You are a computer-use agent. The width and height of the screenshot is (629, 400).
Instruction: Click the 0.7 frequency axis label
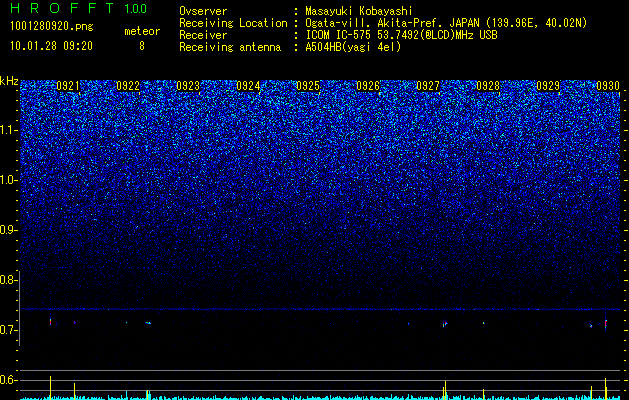tap(7, 330)
